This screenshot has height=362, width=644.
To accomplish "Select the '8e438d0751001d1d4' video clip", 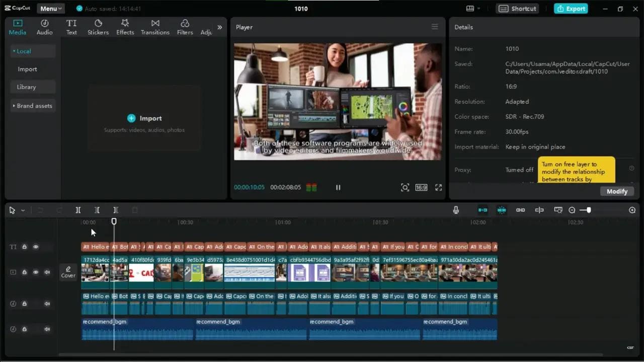I will pos(250,272).
